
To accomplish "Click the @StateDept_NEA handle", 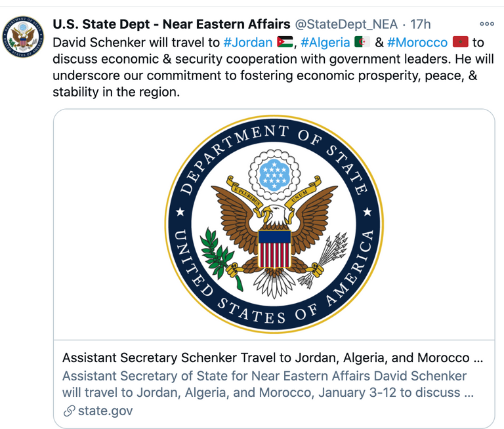I will point(346,24).
